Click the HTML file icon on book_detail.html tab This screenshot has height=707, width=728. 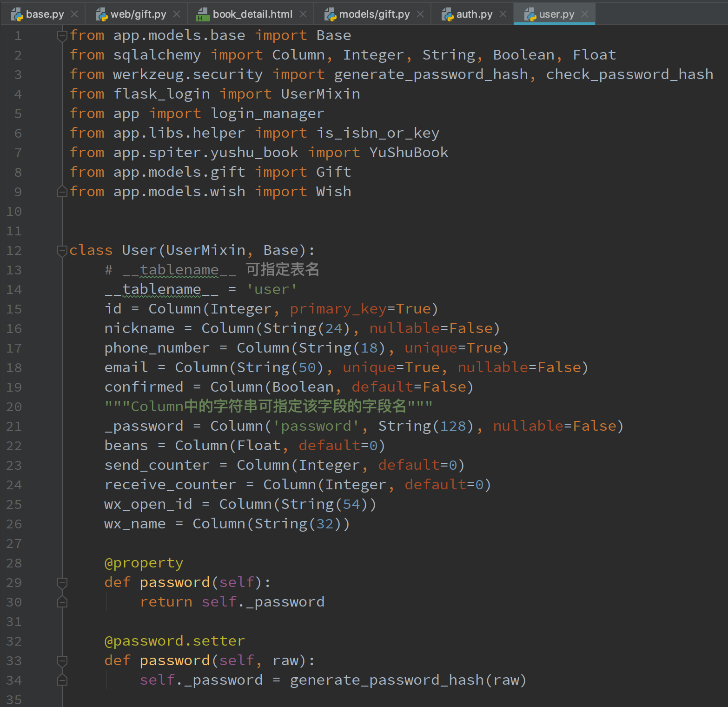click(x=203, y=14)
